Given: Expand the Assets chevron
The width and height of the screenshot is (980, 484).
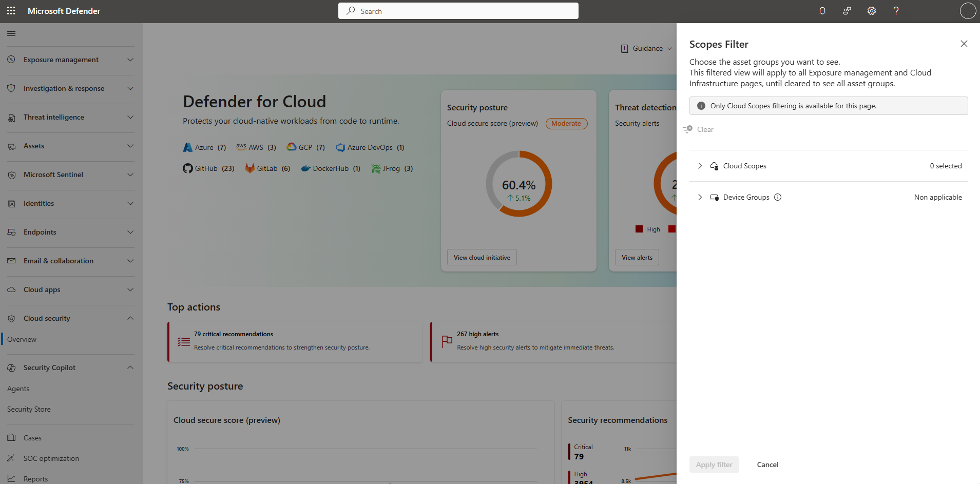Looking at the screenshot, I should click(x=130, y=146).
